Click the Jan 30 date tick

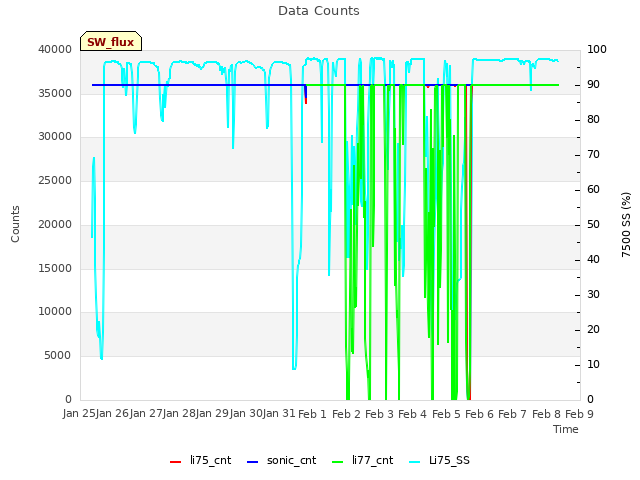(246, 414)
